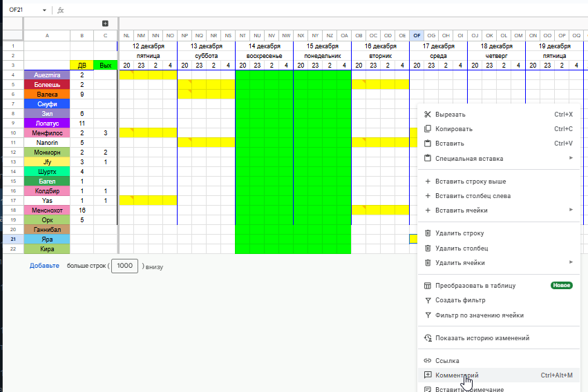This screenshot has width=588, height=392.
Task: Click the 19 декабря date header
Action: tap(555, 46)
